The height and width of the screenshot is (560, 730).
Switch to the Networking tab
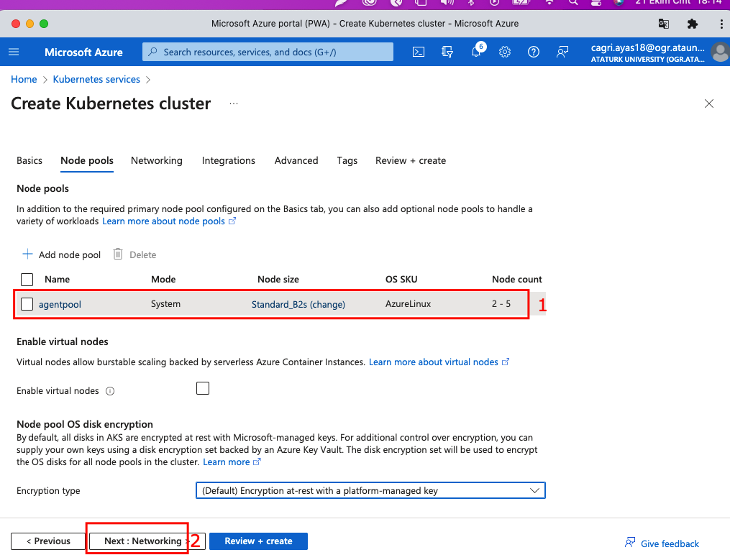coord(156,160)
